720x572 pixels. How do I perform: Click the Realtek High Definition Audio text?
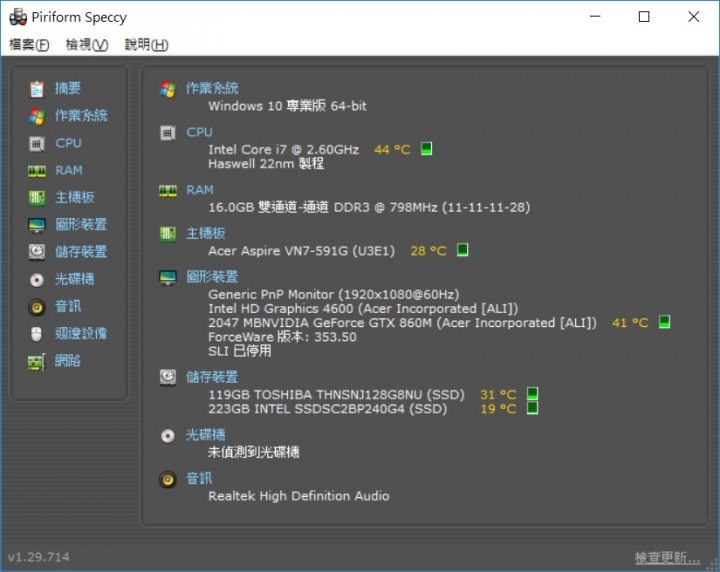pos(298,496)
